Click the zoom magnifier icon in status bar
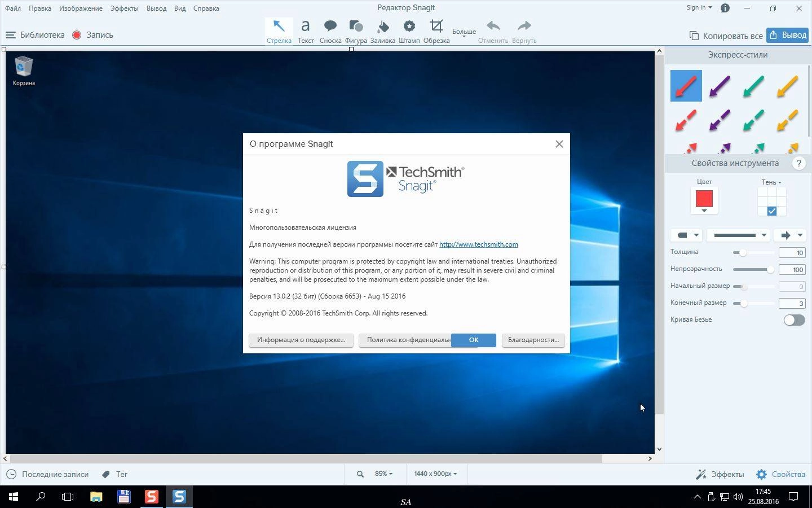This screenshot has width=812, height=508. click(x=360, y=474)
